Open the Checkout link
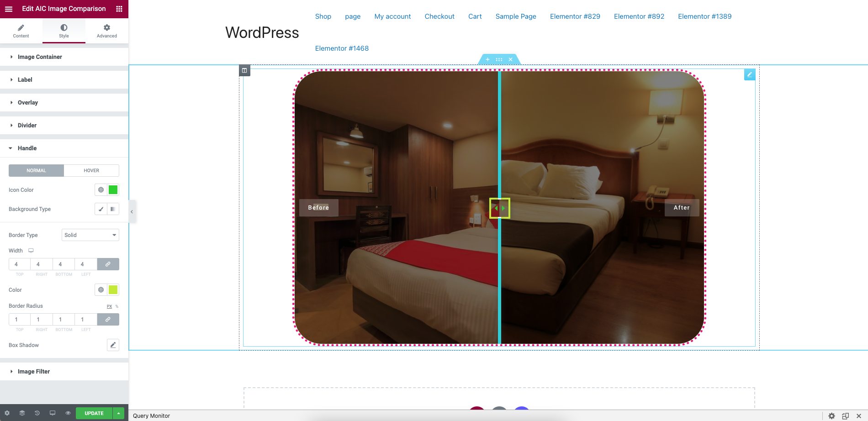This screenshot has width=868, height=421. coord(439,16)
